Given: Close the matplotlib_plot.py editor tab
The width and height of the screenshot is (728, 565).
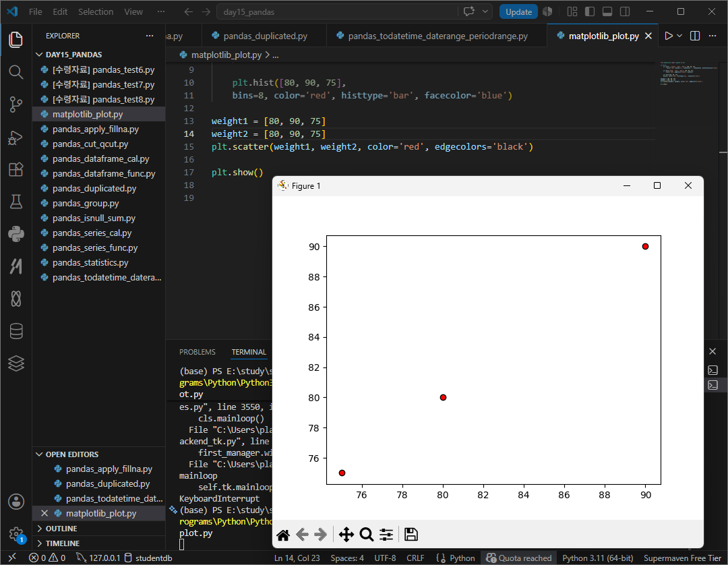Looking at the screenshot, I should (648, 36).
